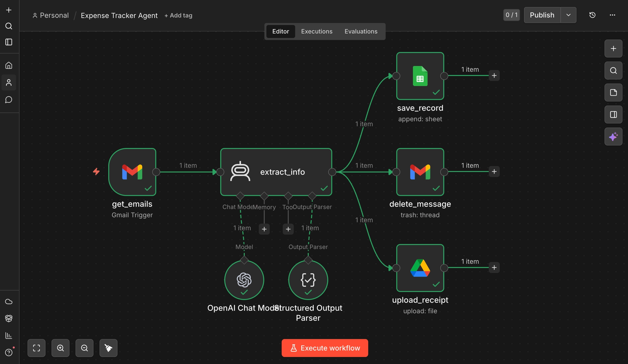Screen dimensions: 628x364
Task: Select the OpenAI Chat Model node
Action: [x=244, y=280]
